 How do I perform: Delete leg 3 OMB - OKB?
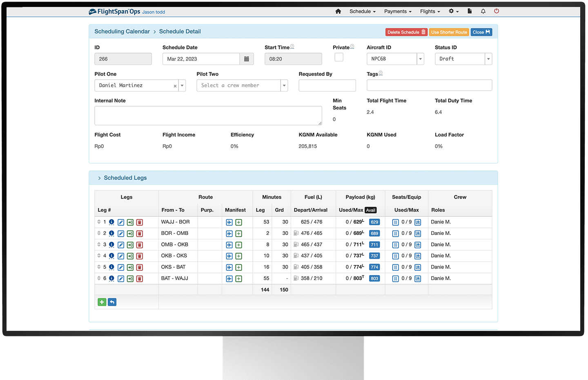139,245
